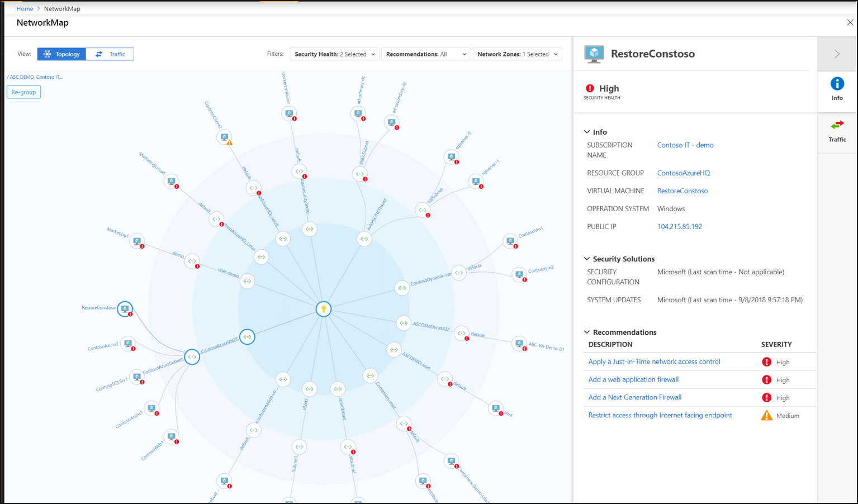The height and width of the screenshot is (504, 858).
Task: Select the ContosoSQLSrv1 VM node
Action: 137,377
